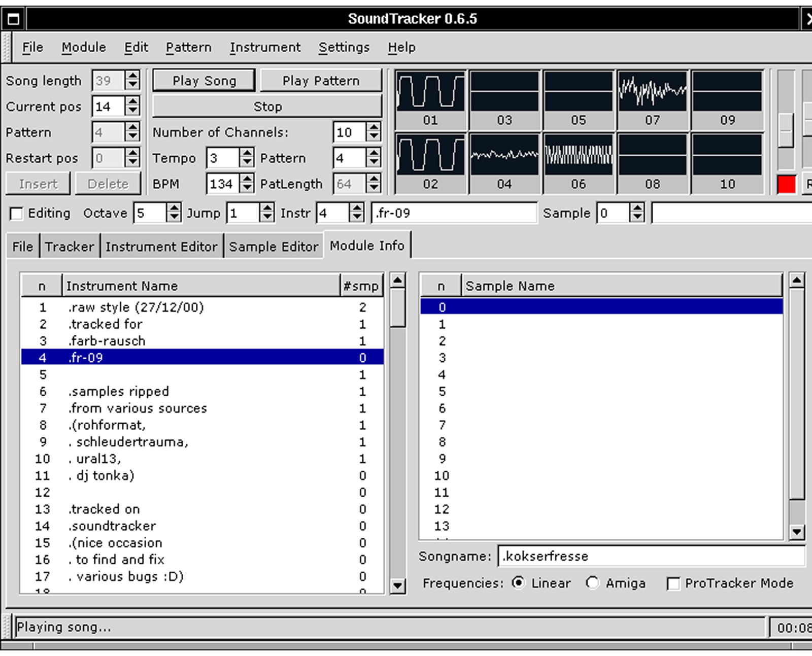Step the Instr spinner arrows

pos(357,213)
